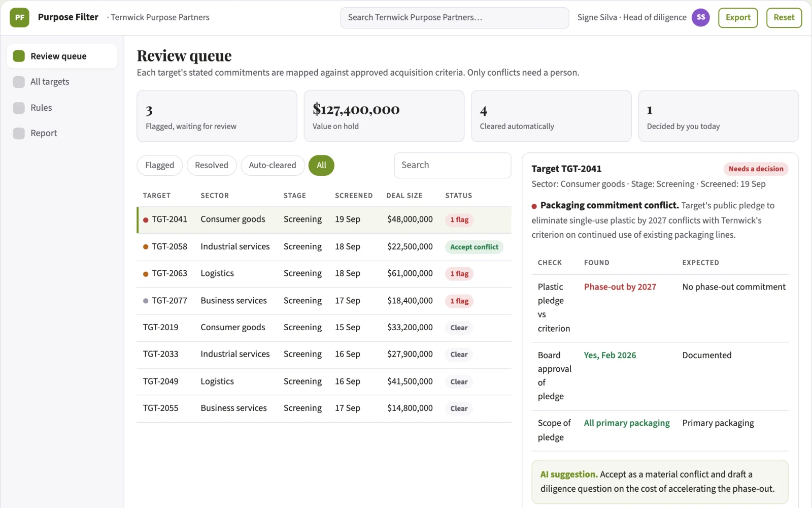Go to All targets page
The height and width of the screenshot is (508, 812).
pyautogui.click(x=62, y=82)
